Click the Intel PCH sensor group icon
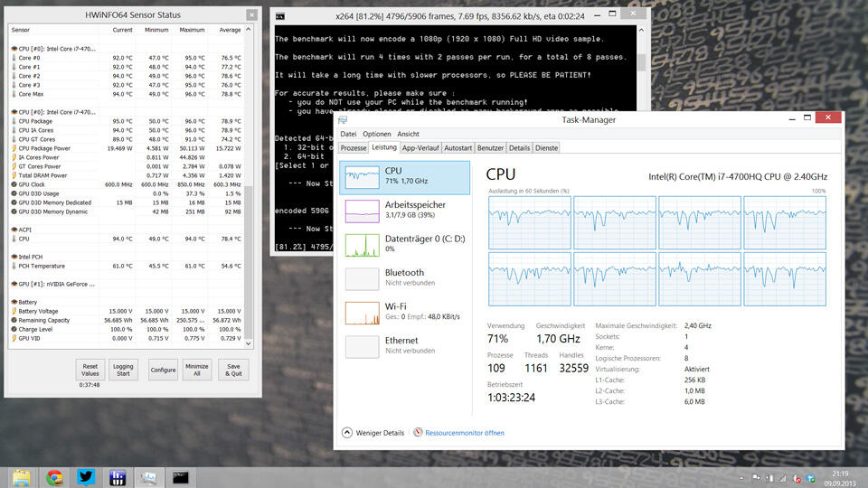 click(14, 257)
